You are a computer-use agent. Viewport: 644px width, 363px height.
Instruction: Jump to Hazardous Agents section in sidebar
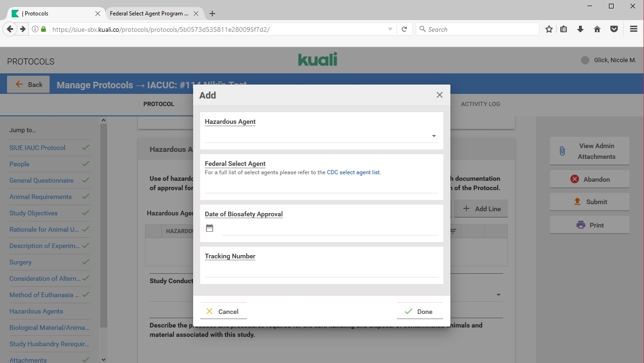(x=36, y=311)
